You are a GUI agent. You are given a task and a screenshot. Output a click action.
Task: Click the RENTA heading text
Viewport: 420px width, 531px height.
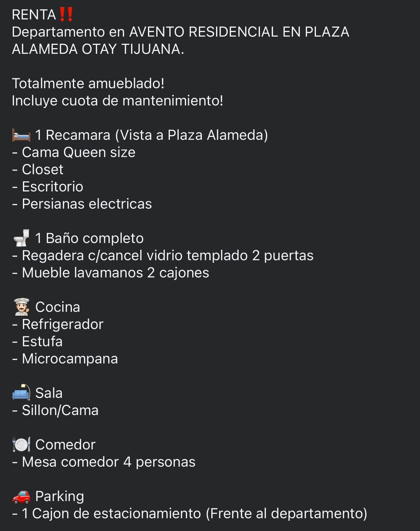tap(34, 15)
